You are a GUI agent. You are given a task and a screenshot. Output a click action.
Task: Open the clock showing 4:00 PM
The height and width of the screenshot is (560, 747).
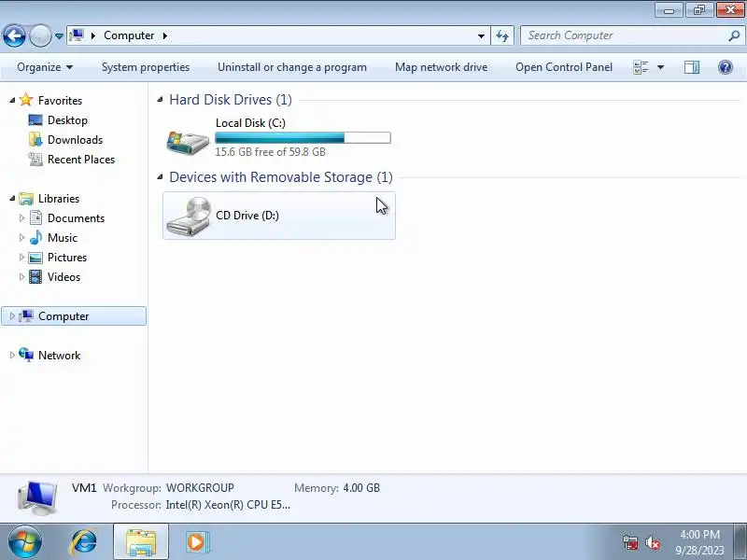[699, 542]
